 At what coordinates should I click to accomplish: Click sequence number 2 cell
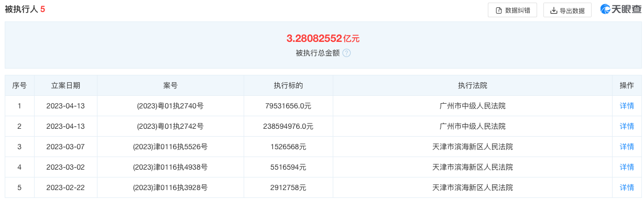pyautogui.click(x=19, y=126)
